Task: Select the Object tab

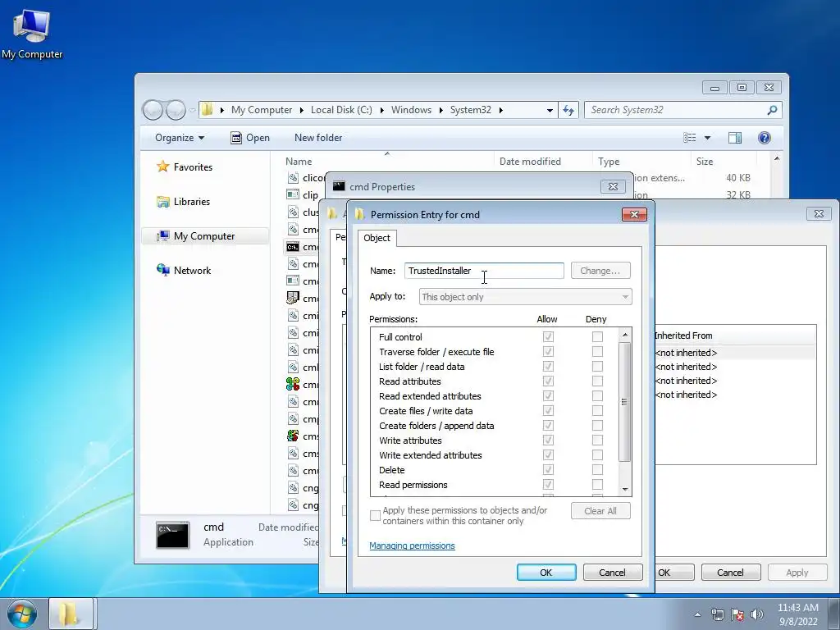Action: pos(377,238)
